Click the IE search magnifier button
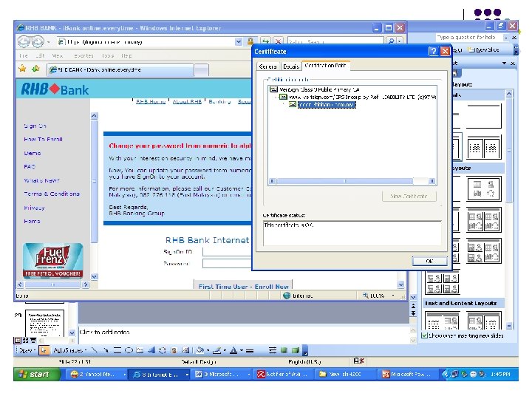Viewport: 532px width, 399px height. pyautogui.click(x=391, y=41)
